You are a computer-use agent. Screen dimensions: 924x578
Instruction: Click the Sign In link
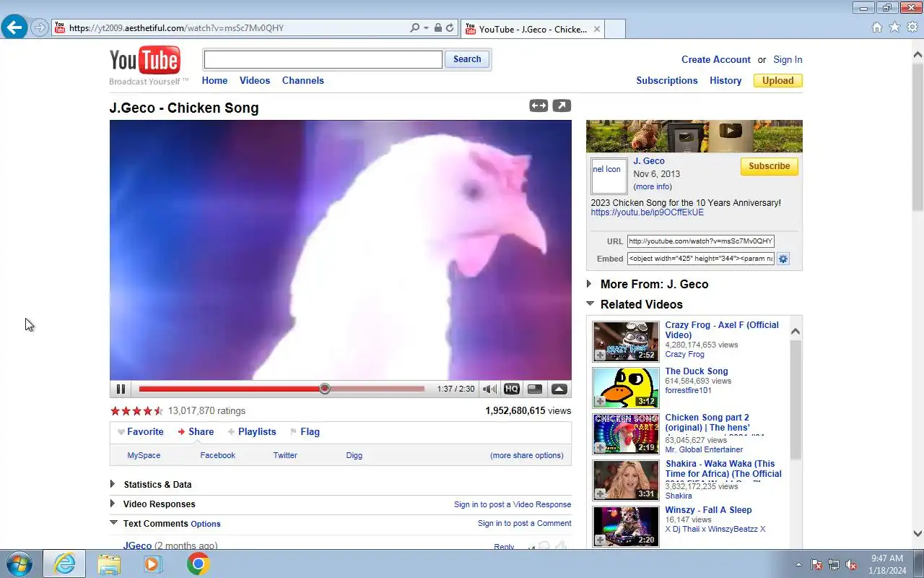[788, 59]
